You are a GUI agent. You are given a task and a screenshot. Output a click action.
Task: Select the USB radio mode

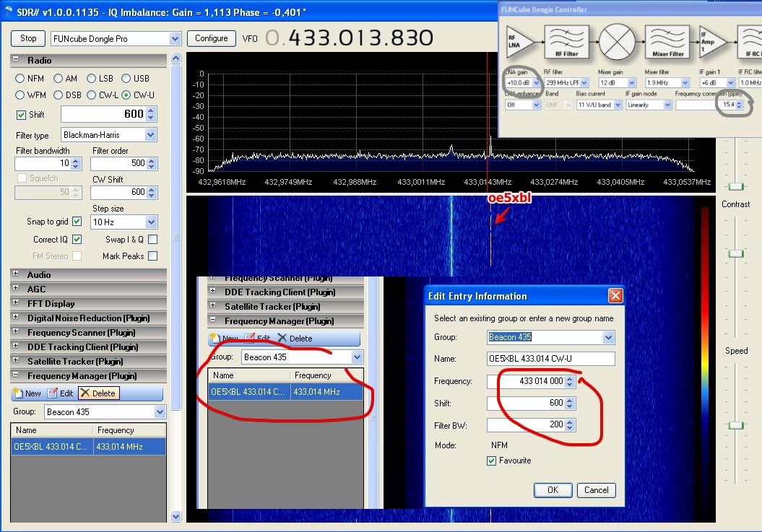(x=126, y=78)
